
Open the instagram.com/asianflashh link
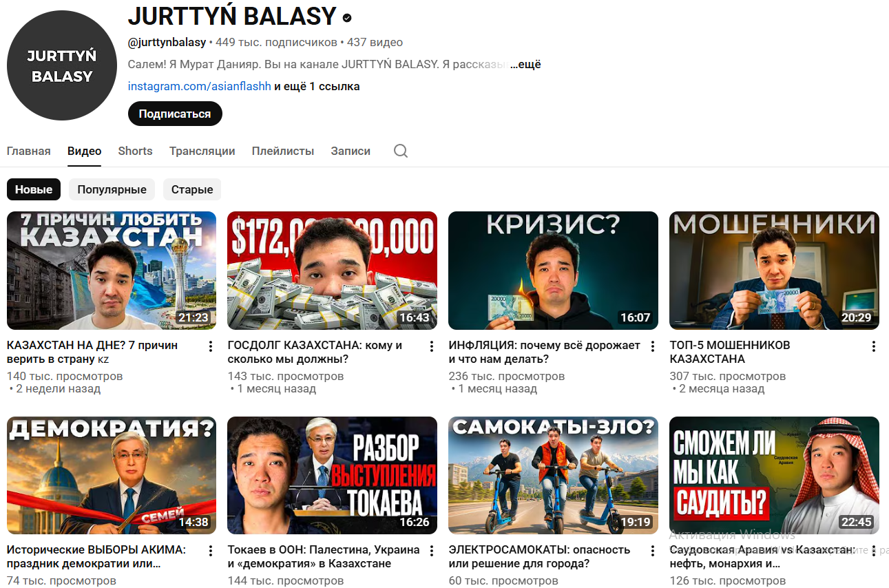click(199, 87)
